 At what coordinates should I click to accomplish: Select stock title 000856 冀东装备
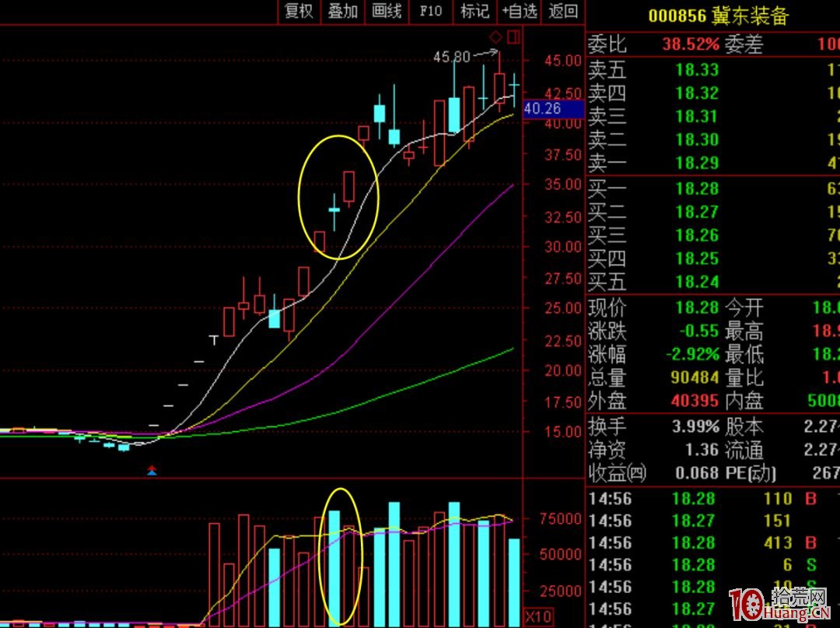pyautogui.click(x=719, y=16)
